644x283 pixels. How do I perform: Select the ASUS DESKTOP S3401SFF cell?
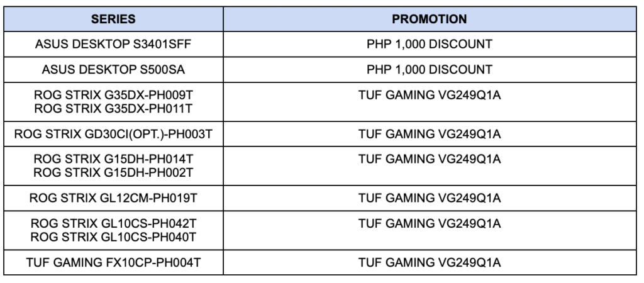(x=113, y=45)
